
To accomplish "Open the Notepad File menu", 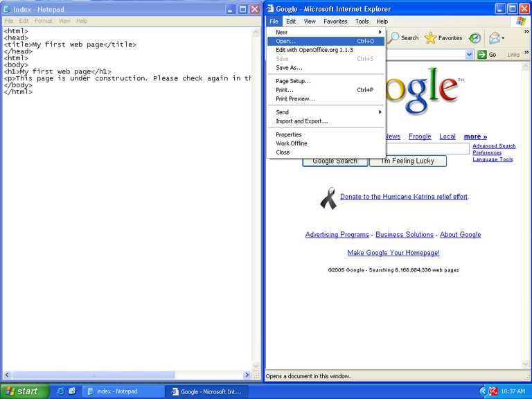I will [x=9, y=21].
